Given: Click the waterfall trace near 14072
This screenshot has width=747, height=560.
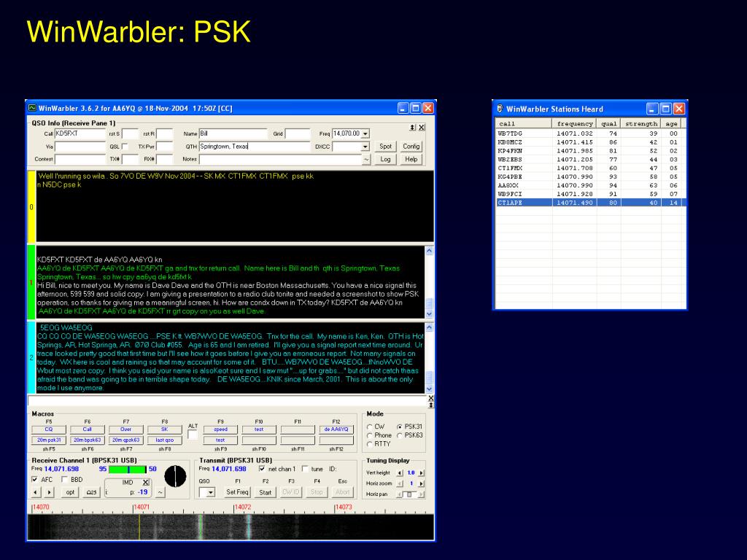Looking at the screenshot, I should (x=248, y=526).
